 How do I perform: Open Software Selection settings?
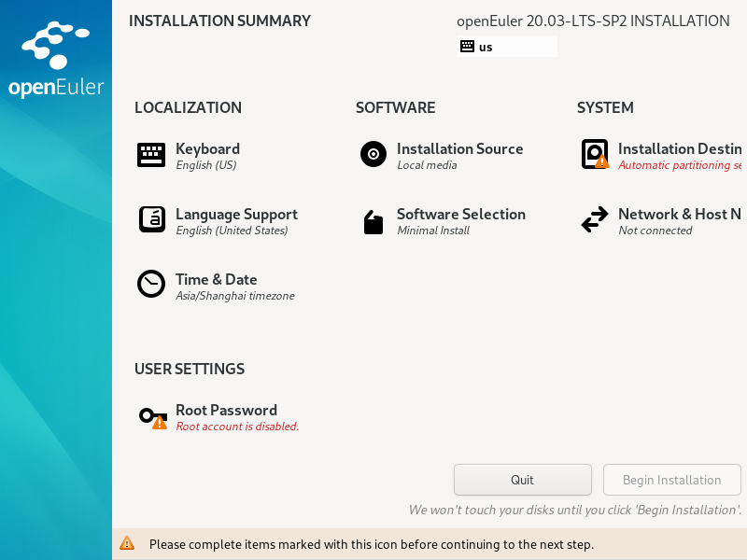(x=461, y=215)
